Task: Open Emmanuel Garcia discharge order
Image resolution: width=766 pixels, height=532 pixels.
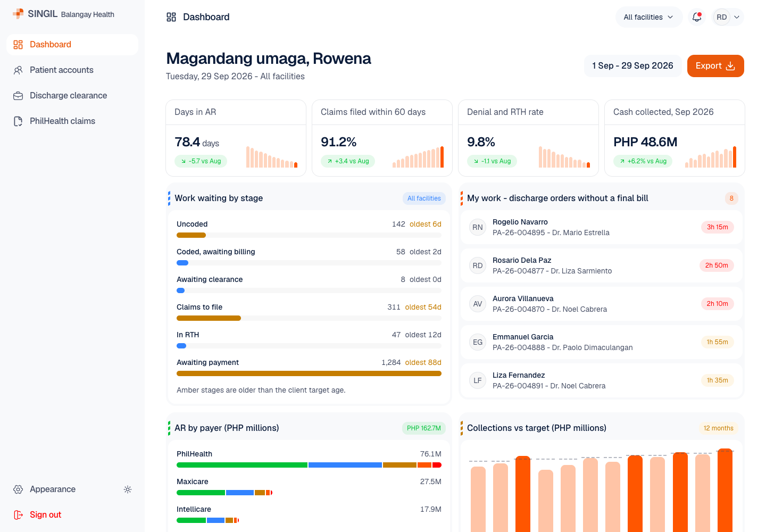Action: click(x=602, y=342)
